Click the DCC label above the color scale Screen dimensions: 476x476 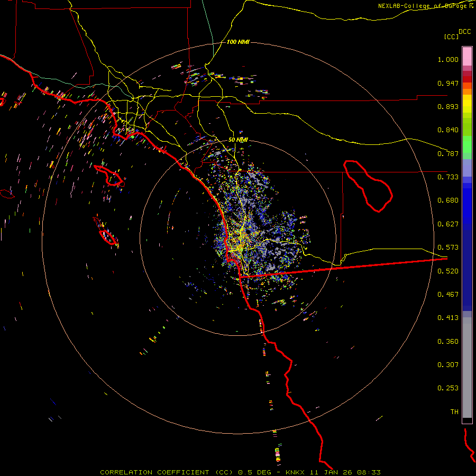464,32
